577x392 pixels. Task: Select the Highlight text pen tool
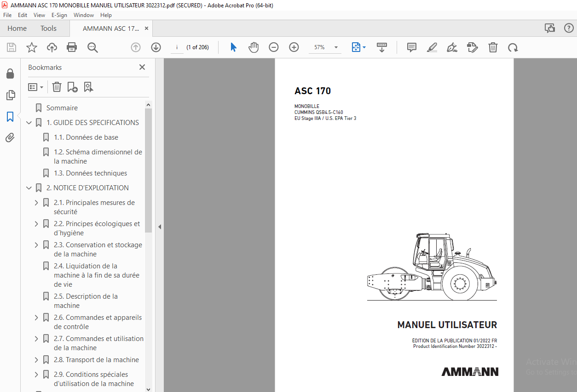pyautogui.click(x=432, y=47)
